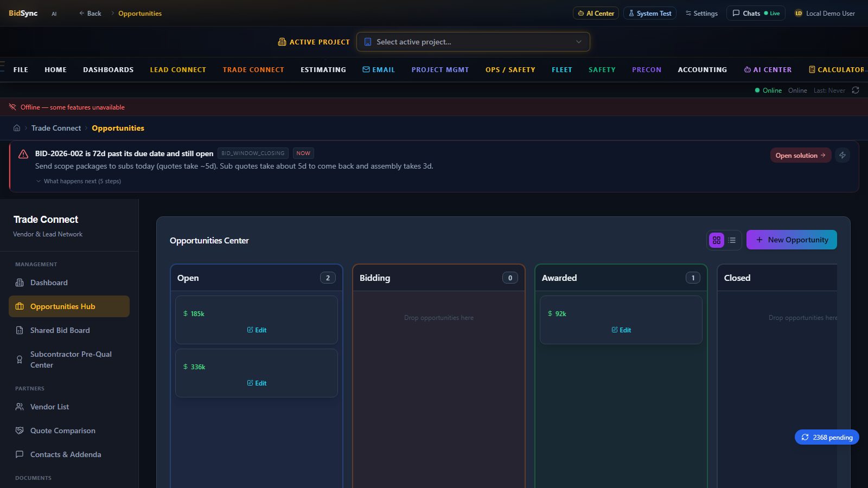Click the Contacts & Addenda chat icon
The image size is (868, 488).
tap(20, 454)
